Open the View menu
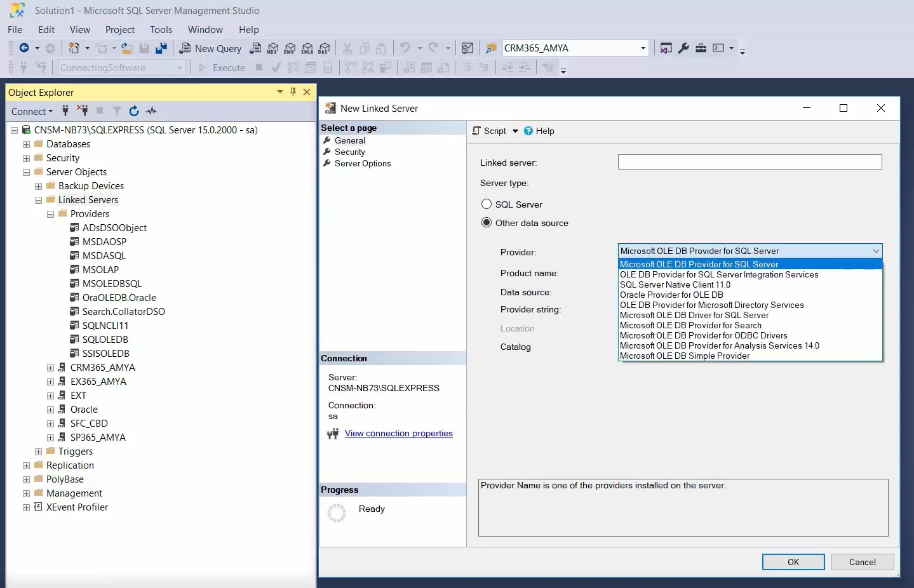The width and height of the screenshot is (914, 588). coord(80,30)
